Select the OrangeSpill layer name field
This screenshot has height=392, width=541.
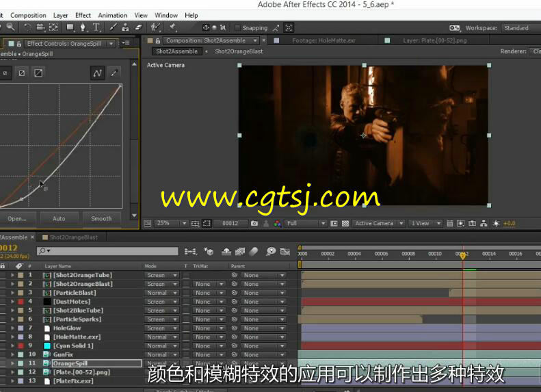pos(96,363)
